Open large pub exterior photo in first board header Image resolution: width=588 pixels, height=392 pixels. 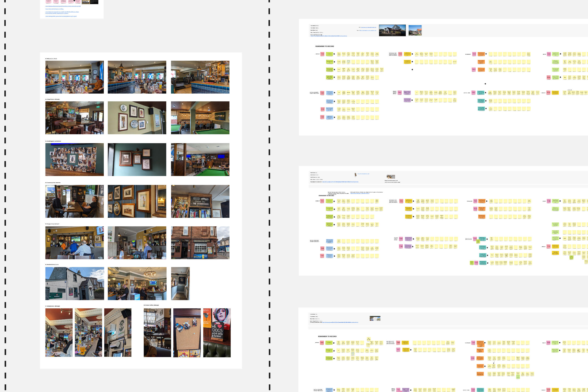point(392,31)
